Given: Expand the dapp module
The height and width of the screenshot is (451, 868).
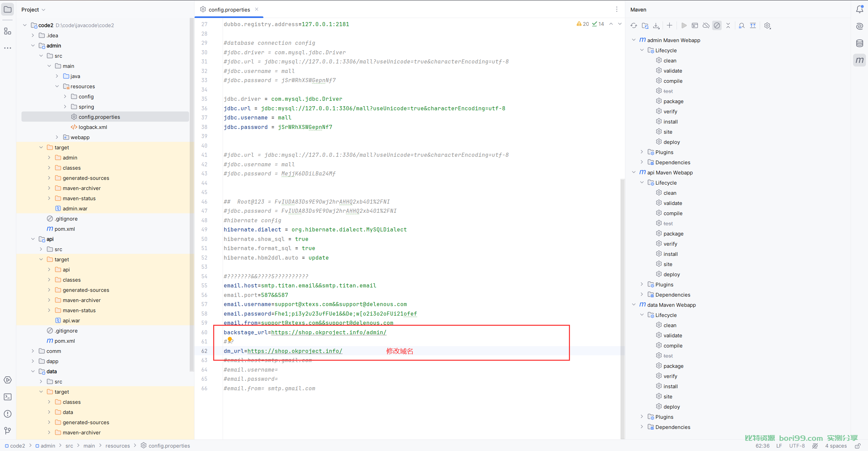Looking at the screenshot, I should coord(33,361).
